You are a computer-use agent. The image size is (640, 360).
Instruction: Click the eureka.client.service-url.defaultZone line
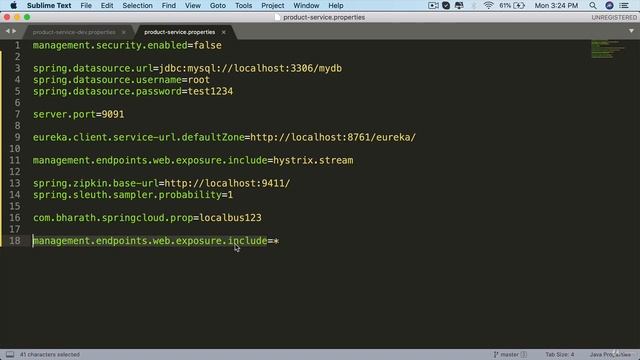pos(224,137)
